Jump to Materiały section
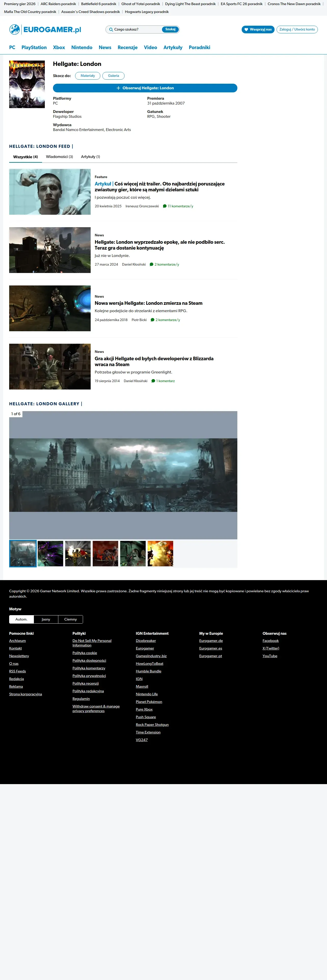Viewport: 327px width, 980px height. pos(88,76)
